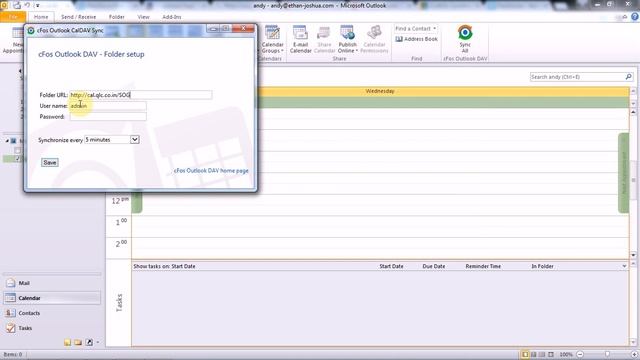Select the fourth view icon in status bar

point(551,354)
